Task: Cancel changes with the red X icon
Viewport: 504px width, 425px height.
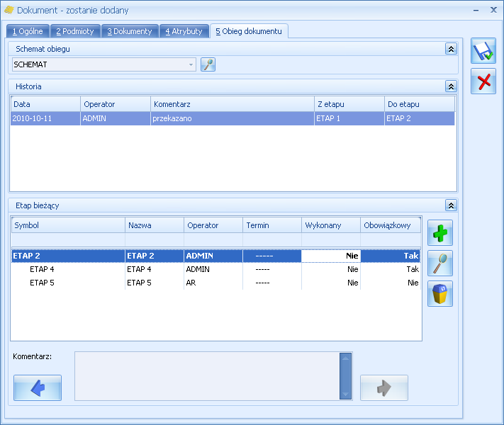Action: click(x=483, y=81)
